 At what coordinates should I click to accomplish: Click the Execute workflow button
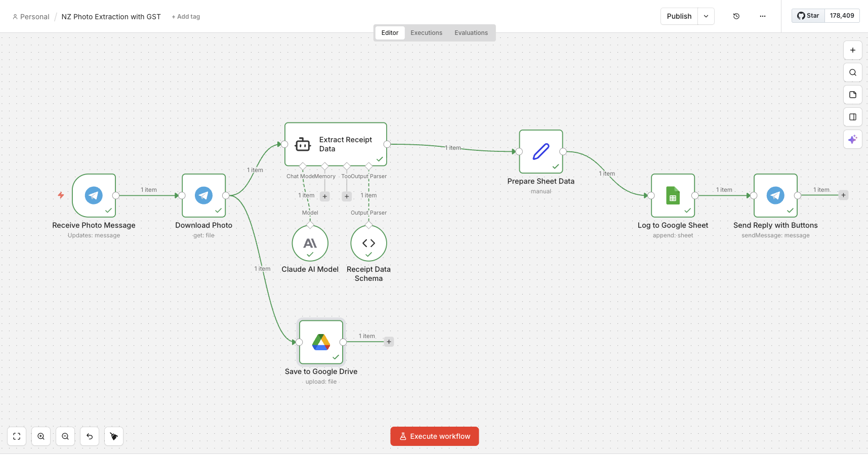(434, 436)
